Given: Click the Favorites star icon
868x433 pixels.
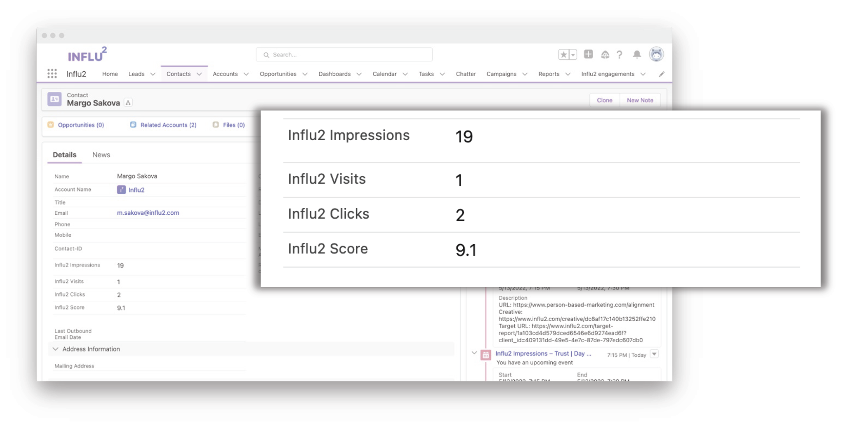Looking at the screenshot, I should click(x=563, y=55).
